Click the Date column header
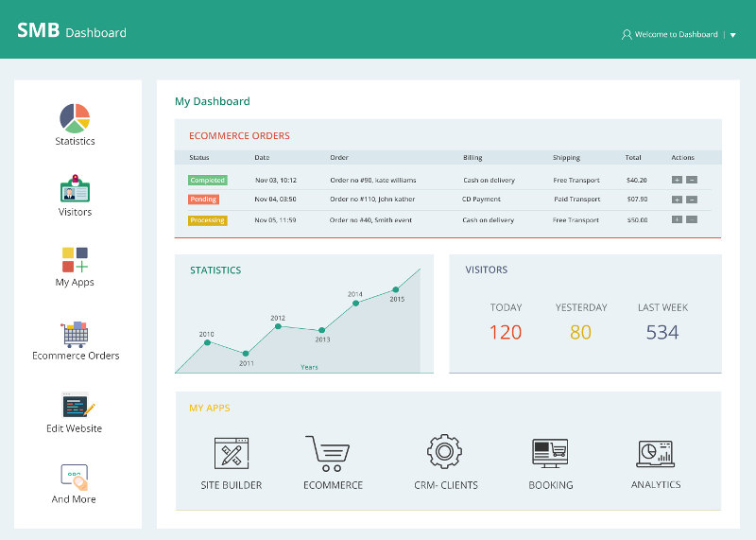 click(x=262, y=157)
